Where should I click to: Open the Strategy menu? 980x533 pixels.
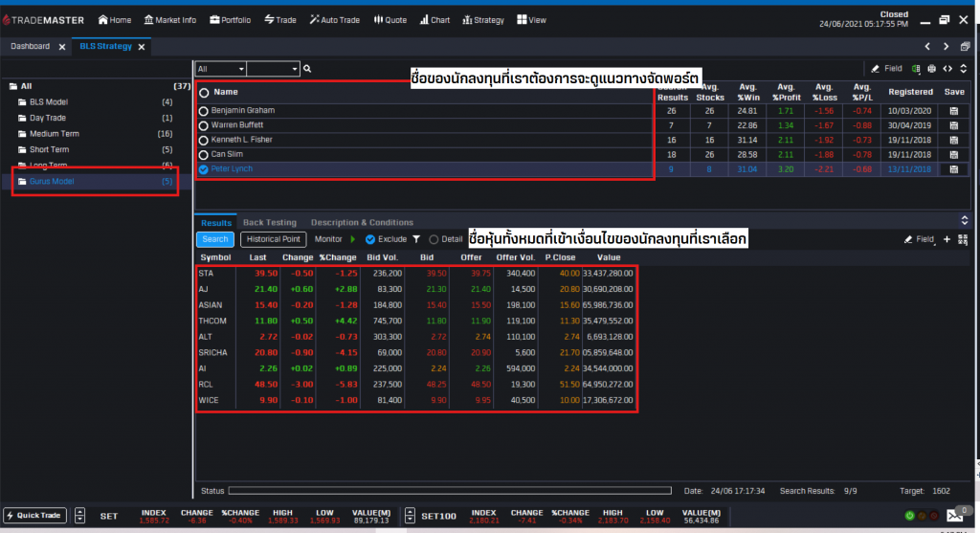[x=483, y=20]
